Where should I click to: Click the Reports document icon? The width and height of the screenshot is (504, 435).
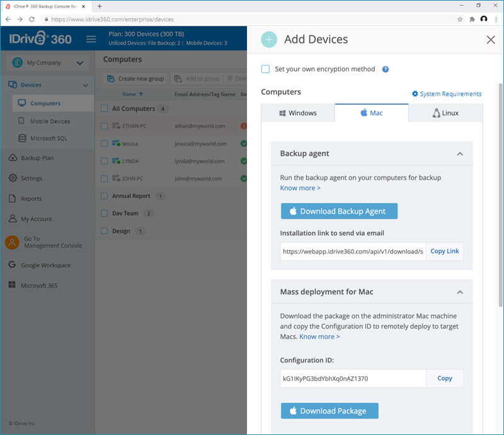pos(12,199)
